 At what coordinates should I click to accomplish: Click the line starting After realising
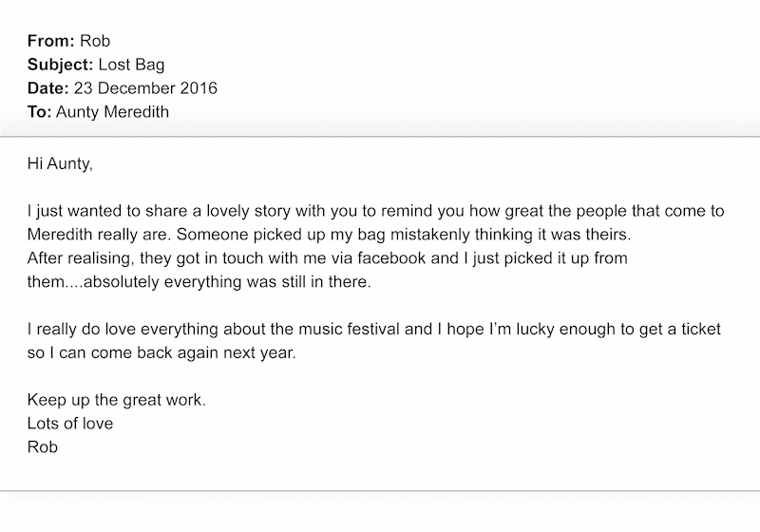click(x=327, y=258)
